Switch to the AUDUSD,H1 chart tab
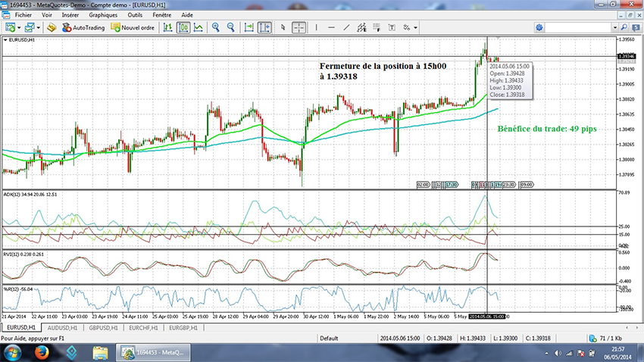644x362 pixels. coord(62,327)
